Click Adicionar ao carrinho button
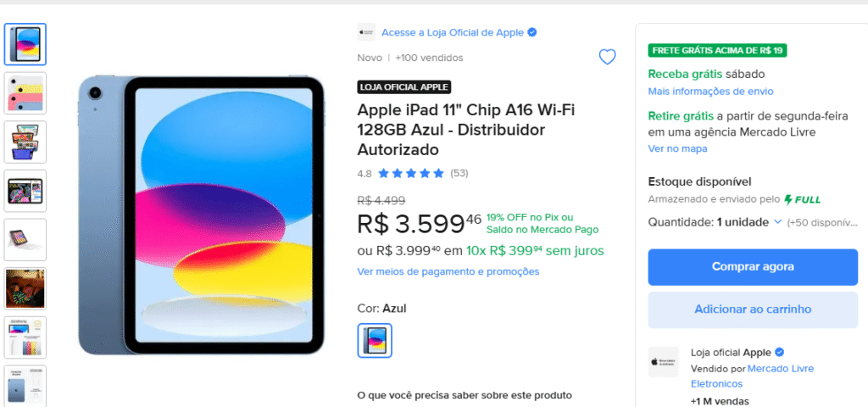The height and width of the screenshot is (407, 868). (x=753, y=309)
